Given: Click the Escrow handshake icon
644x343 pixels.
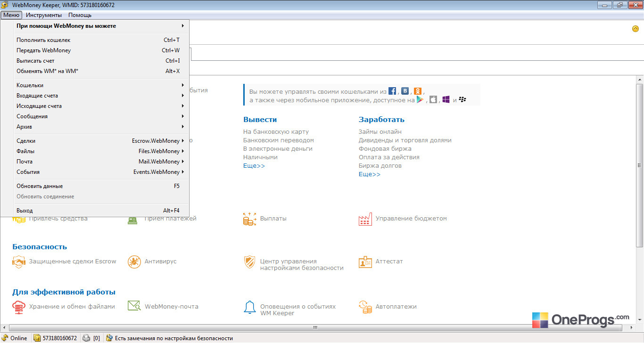Looking at the screenshot, I should pyautogui.click(x=18, y=261).
